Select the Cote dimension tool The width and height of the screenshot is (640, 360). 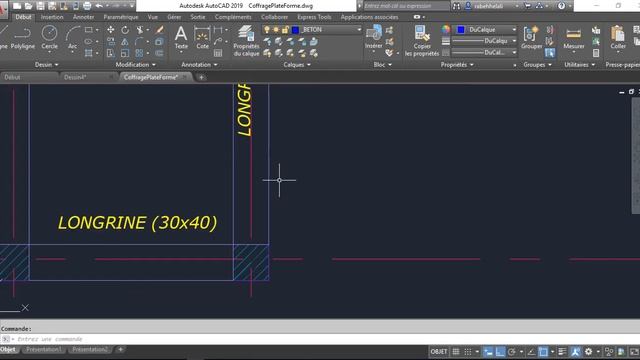[202, 37]
